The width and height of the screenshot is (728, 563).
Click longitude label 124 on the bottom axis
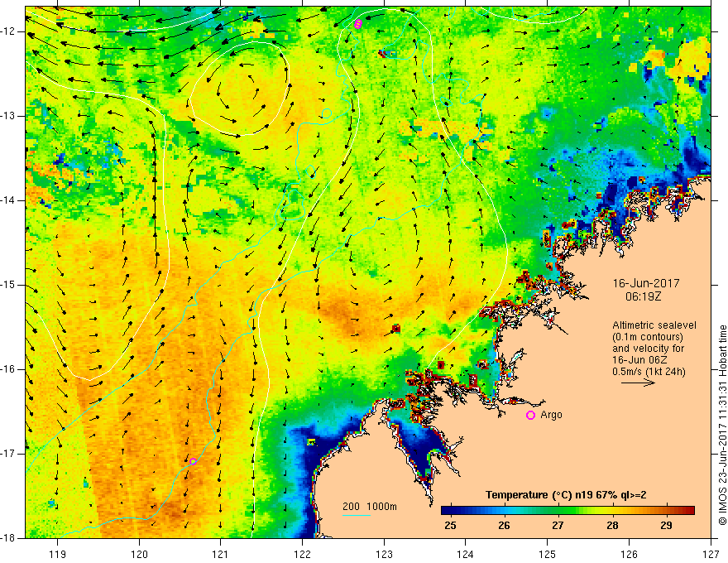[466, 555]
